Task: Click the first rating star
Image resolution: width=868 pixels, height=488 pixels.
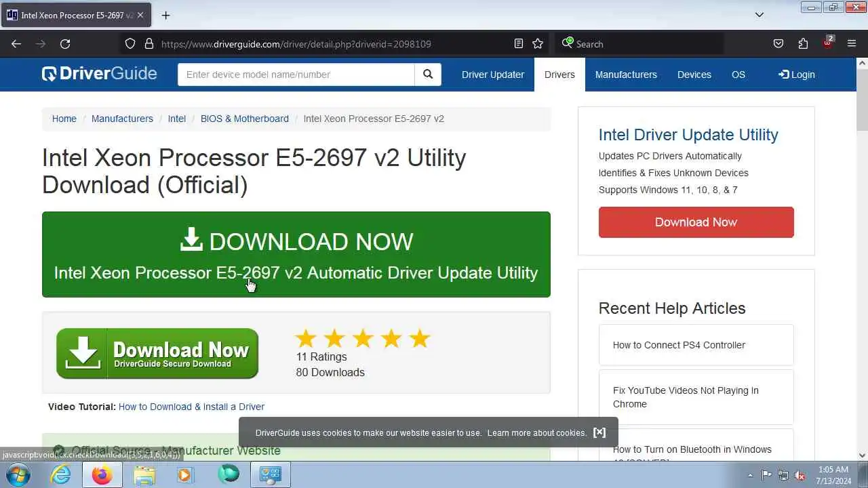Action: 306,338
